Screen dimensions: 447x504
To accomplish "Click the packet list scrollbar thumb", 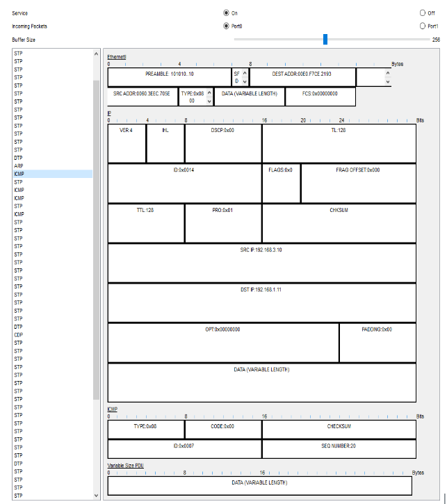I will pyautogui.click(x=96, y=240).
